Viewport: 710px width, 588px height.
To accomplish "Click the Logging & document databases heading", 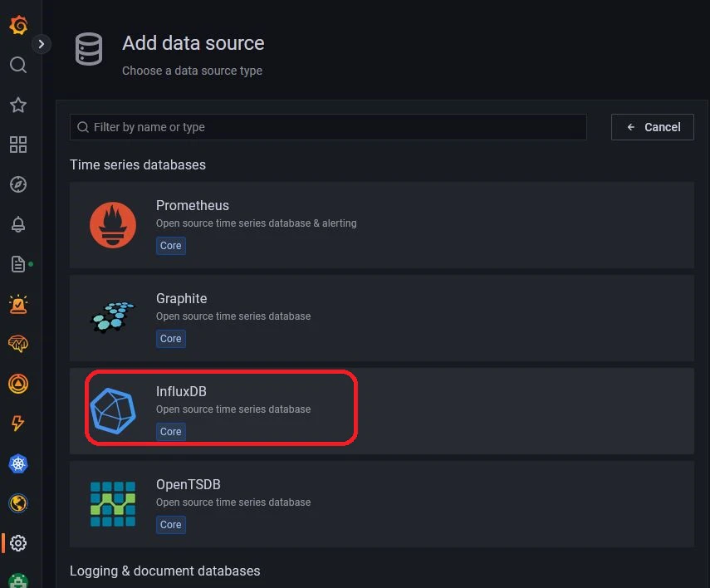I will pos(164,571).
